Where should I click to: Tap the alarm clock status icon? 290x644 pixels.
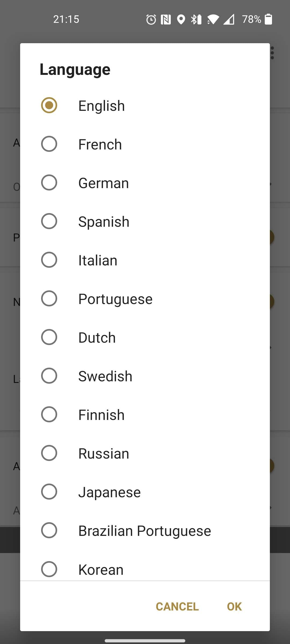[x=151, y=19]
